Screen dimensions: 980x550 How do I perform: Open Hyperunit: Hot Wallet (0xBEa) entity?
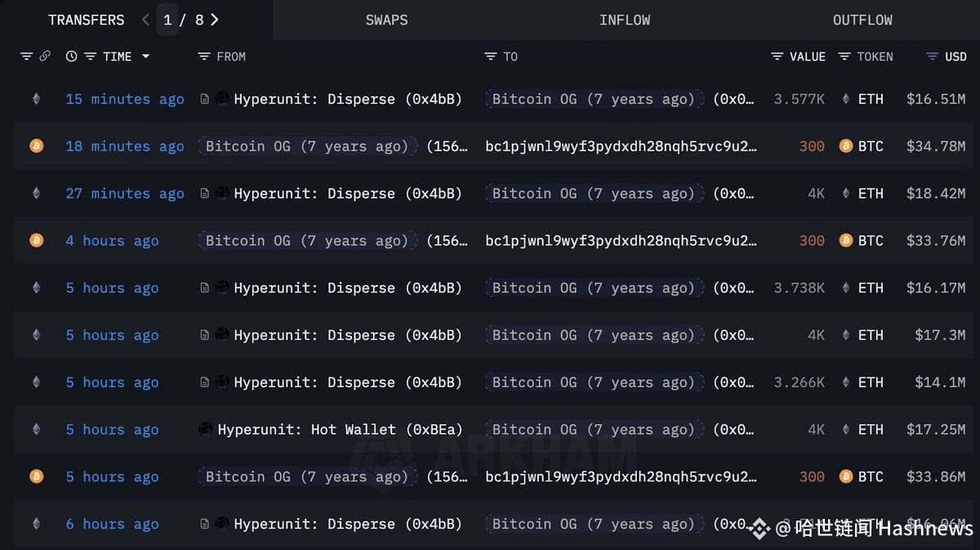pyautogui.click(x=340, y=429)
